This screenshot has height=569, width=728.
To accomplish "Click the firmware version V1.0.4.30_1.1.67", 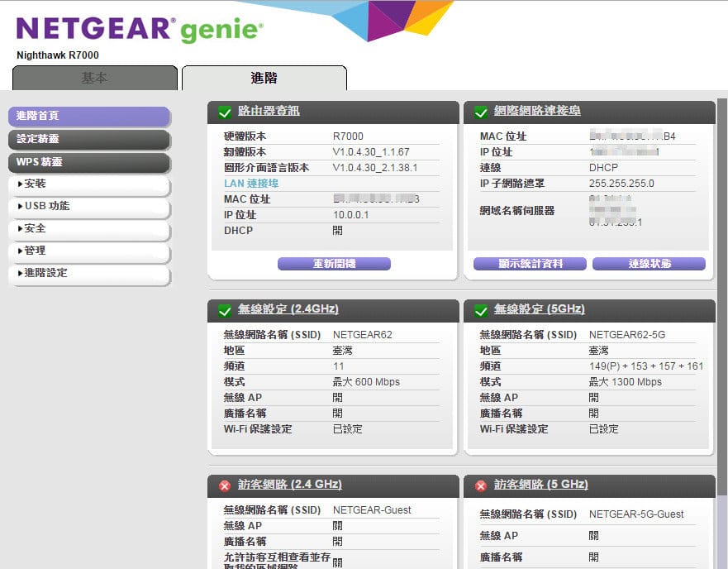I will coord(371,152).
